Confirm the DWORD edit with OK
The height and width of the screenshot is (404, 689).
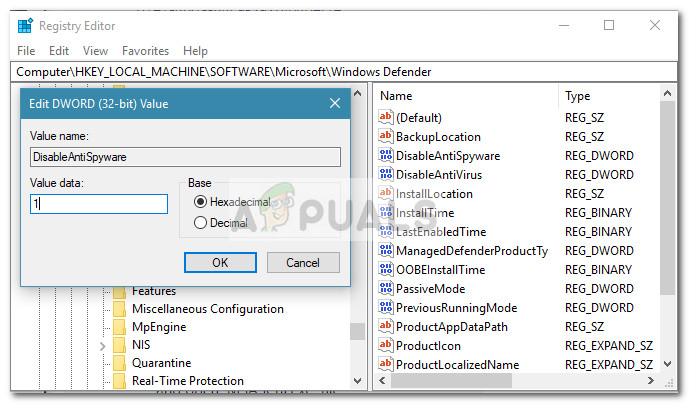coord(220,262)
